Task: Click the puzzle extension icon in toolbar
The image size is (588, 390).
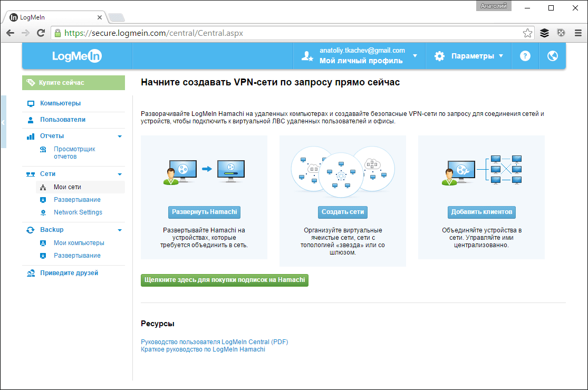Action: [x=561, y=33]
